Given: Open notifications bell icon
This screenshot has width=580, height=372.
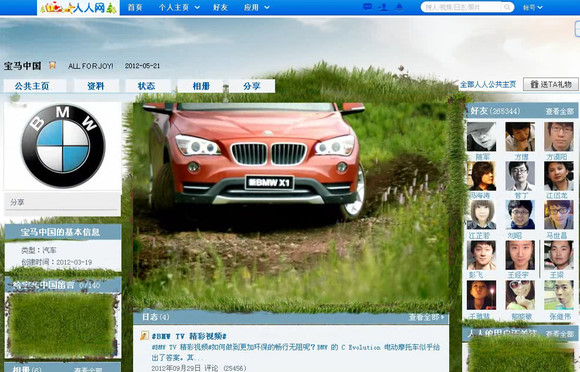Looking at the screenshot, I should click(x=399, y=7).
